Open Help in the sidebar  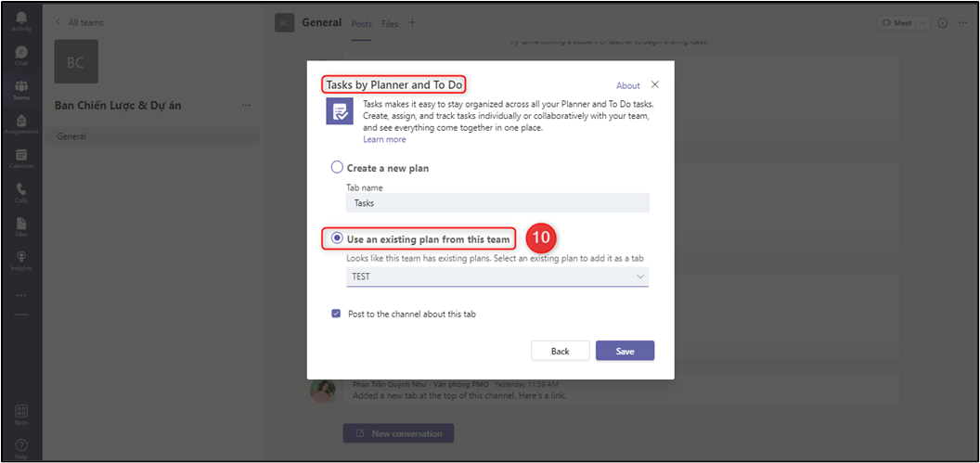[x=21, y=449]
